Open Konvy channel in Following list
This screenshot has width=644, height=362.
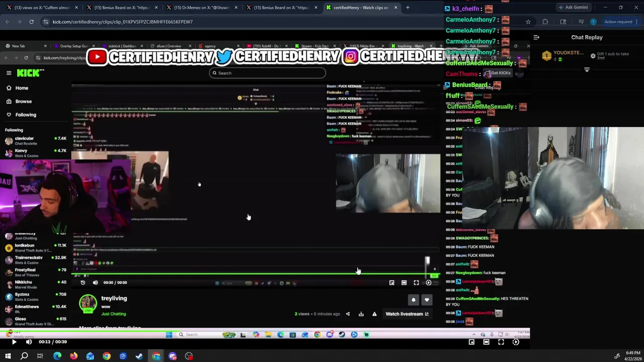(35, 153)
